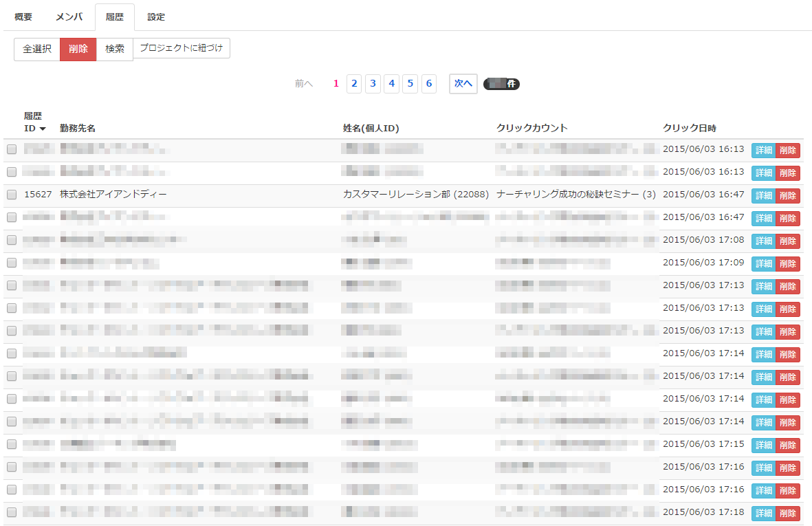This screenshot has width=812, height=526.
Task: Click 次へ to go to next page
Action: coord(463,84)
